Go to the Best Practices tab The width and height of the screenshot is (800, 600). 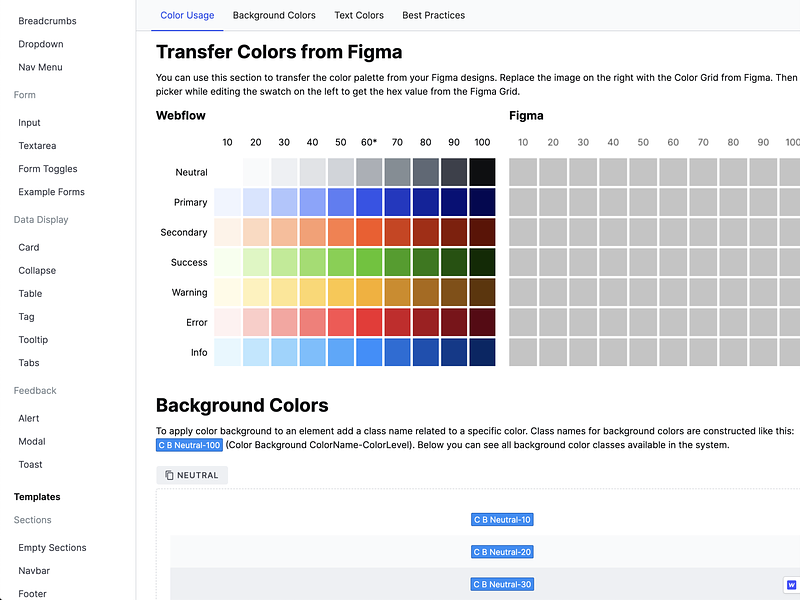(433, 15)
